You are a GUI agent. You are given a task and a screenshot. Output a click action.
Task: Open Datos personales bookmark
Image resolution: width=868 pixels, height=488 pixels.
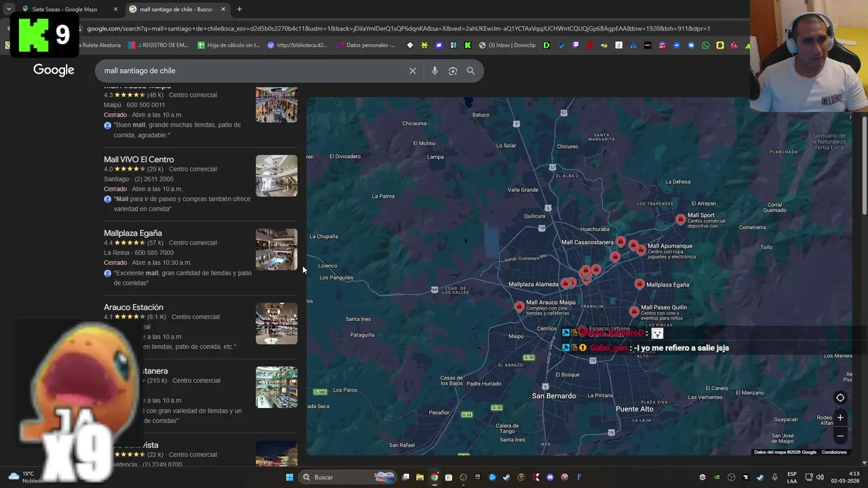(366, 45)
